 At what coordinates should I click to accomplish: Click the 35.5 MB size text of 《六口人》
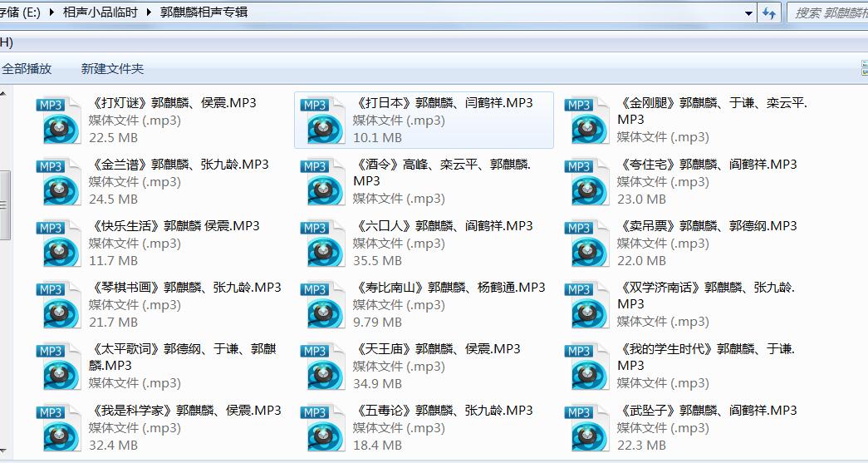click(x=378, y=260)
